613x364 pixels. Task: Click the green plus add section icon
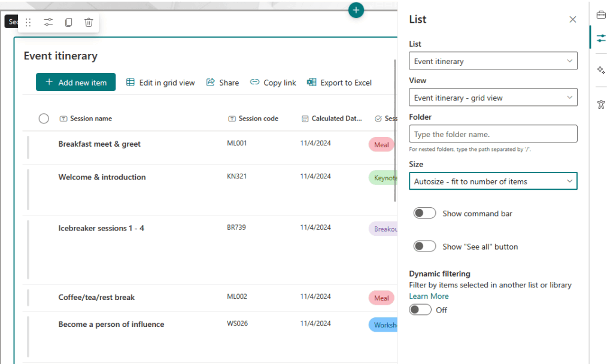click(356, 10)
